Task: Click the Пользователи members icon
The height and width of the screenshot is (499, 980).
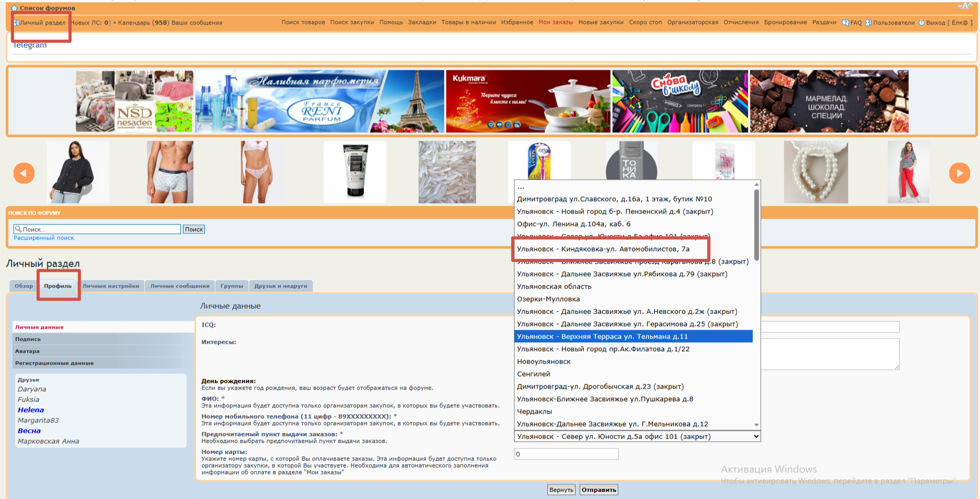Action: [868, 23]
